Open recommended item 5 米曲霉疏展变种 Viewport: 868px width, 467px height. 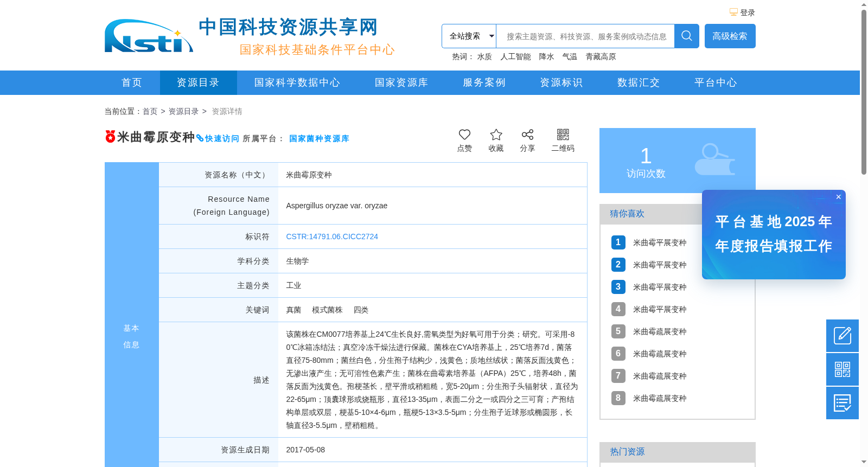pyautogui.click(x=660, y=331)
